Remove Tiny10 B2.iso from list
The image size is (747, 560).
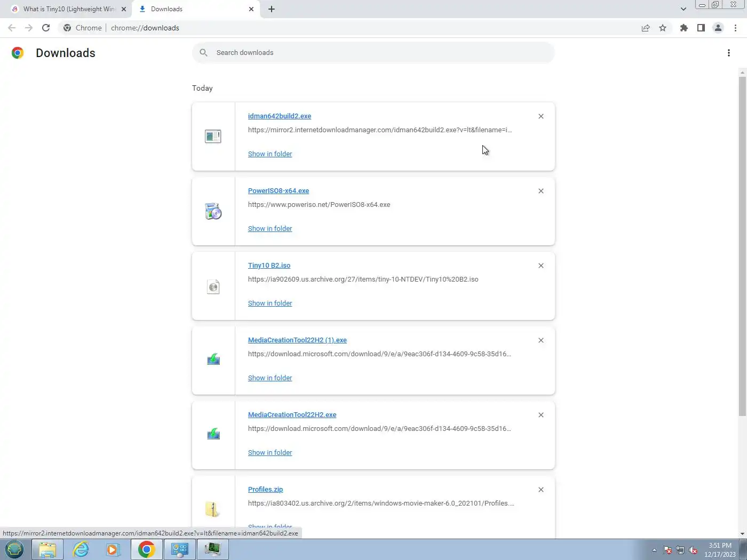pyautogui.click(x=541, y=266)
